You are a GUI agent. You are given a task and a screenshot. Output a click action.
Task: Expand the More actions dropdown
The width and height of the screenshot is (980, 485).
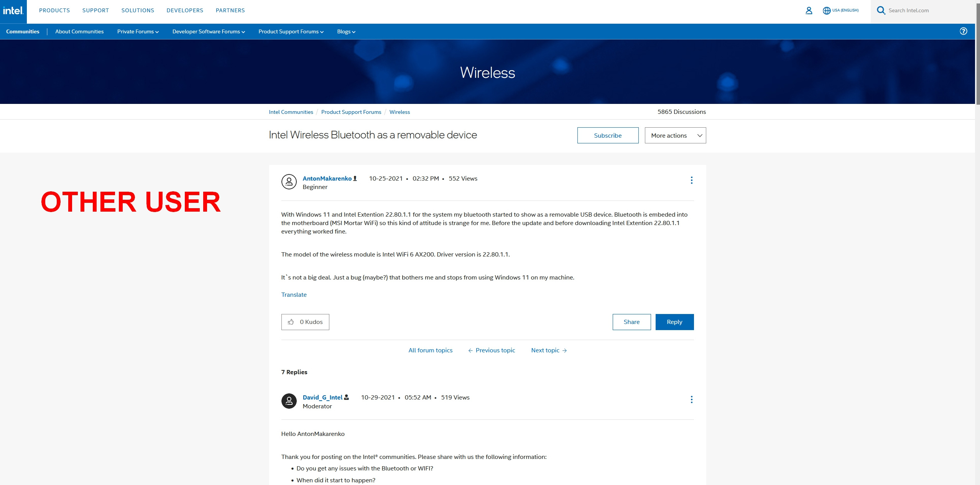(x=675, y=135)
